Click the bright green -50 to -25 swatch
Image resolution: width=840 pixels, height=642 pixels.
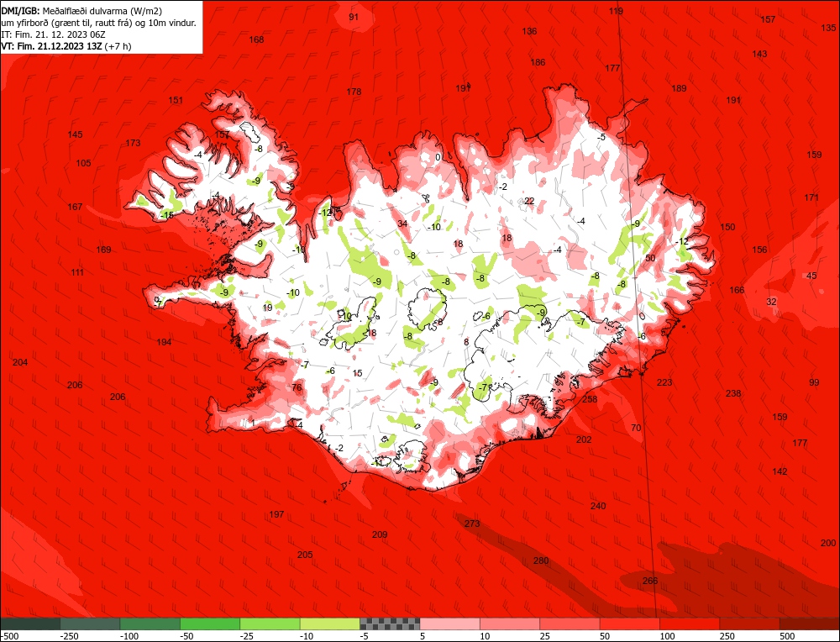click(x=211, y=624)
